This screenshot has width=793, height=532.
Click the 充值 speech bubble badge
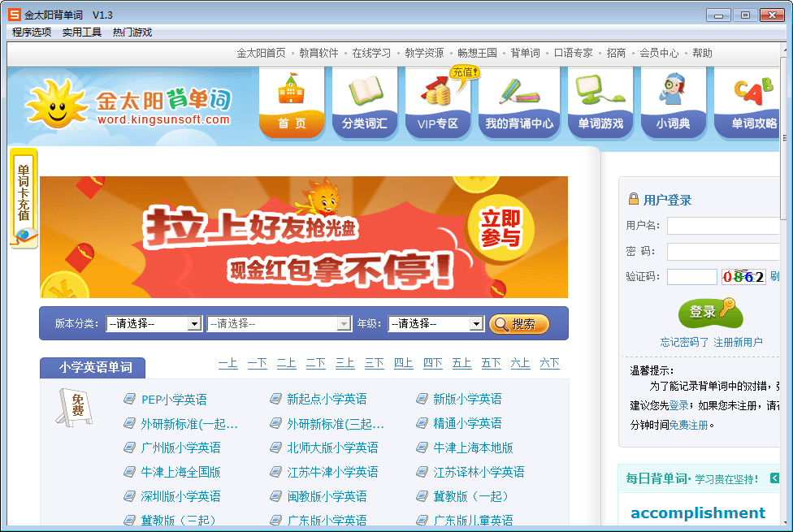coord(465,73)
